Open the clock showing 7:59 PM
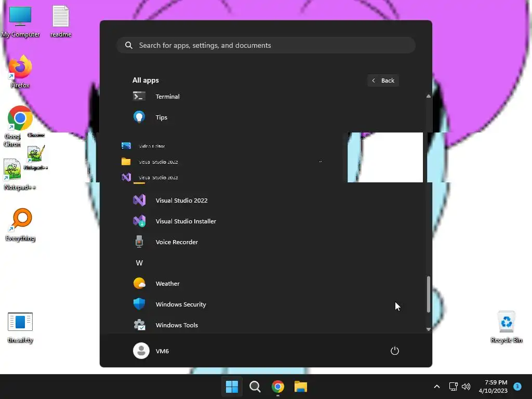This screenshot has width=532, height=399. [493, 387]
